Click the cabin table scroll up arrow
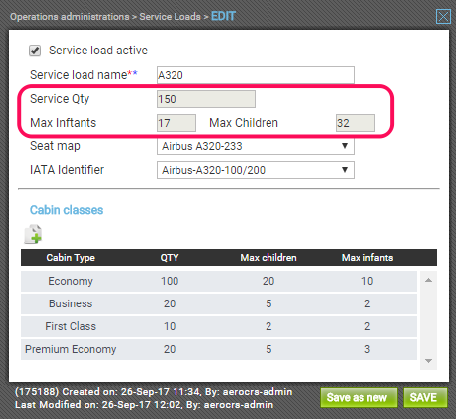456x419 pixels. (x=429, y=280)
